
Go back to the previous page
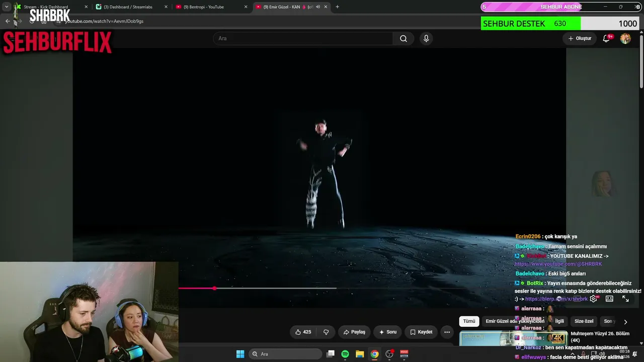[x=8, y=21]
